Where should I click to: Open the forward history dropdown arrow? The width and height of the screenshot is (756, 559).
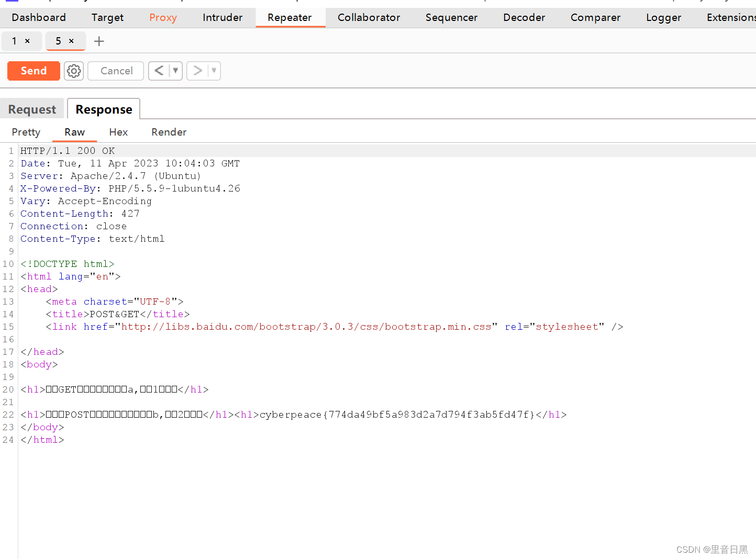[x=214, y=71]
